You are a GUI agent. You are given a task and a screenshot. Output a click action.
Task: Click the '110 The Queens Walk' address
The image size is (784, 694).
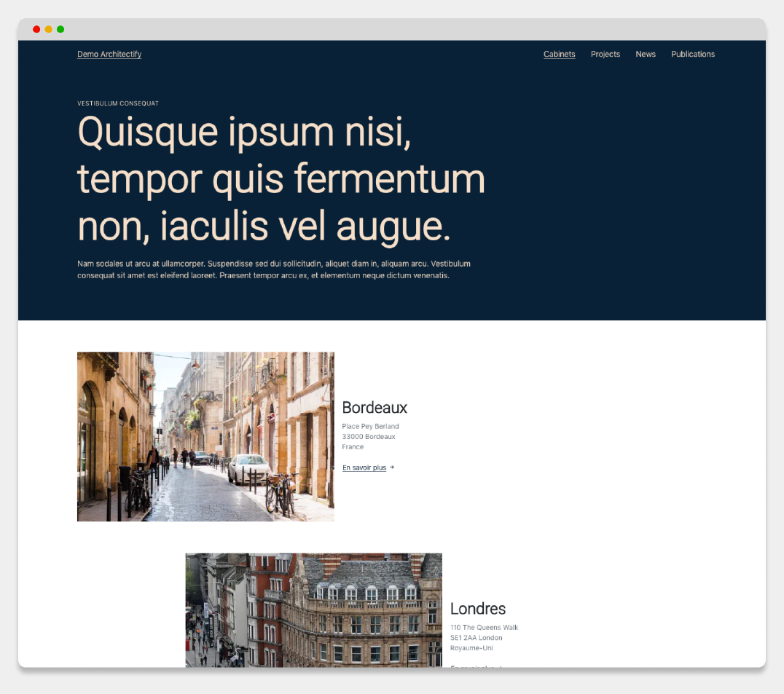(484, 628)
